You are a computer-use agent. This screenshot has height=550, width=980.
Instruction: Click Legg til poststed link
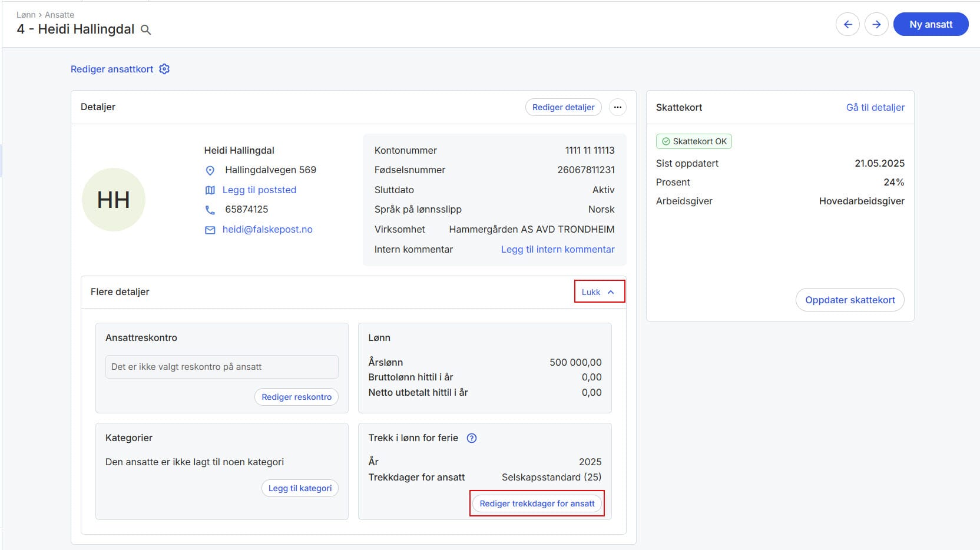click(x=259, y=190)
